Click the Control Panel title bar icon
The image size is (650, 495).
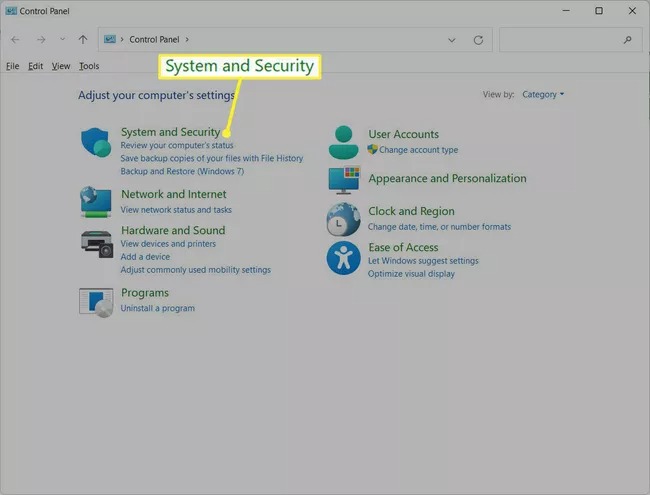click(11, 11)
